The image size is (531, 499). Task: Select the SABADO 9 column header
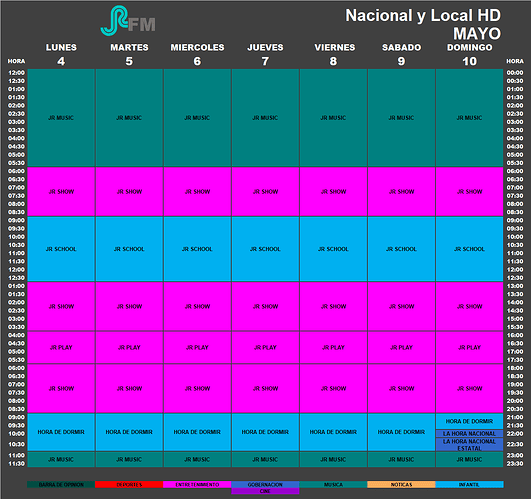402,55
